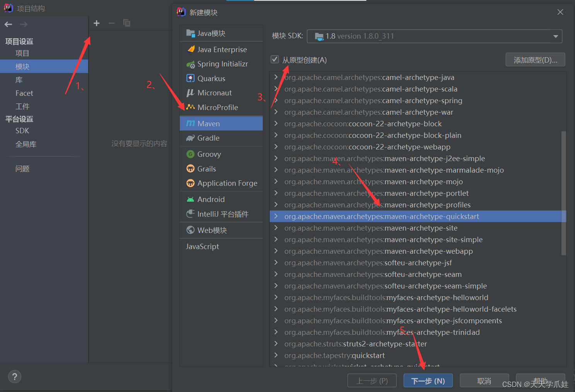Expand maven-archetype-quickstart node
The image size is (575, 392).
276,216
